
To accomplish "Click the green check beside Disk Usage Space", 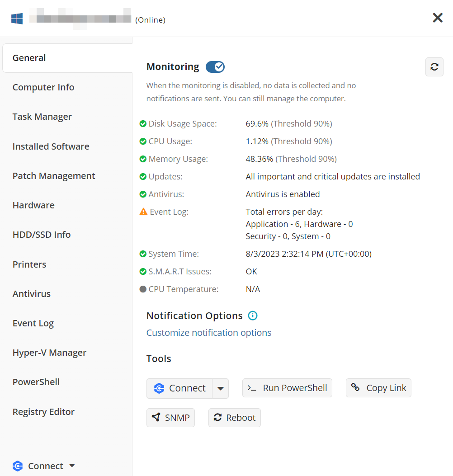I will click(143, 124).
